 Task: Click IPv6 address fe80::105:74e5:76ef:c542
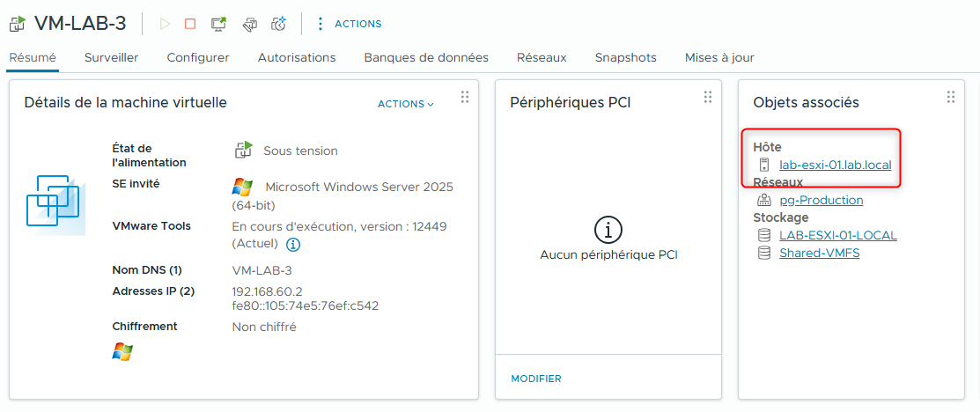(x=305, y=305)
